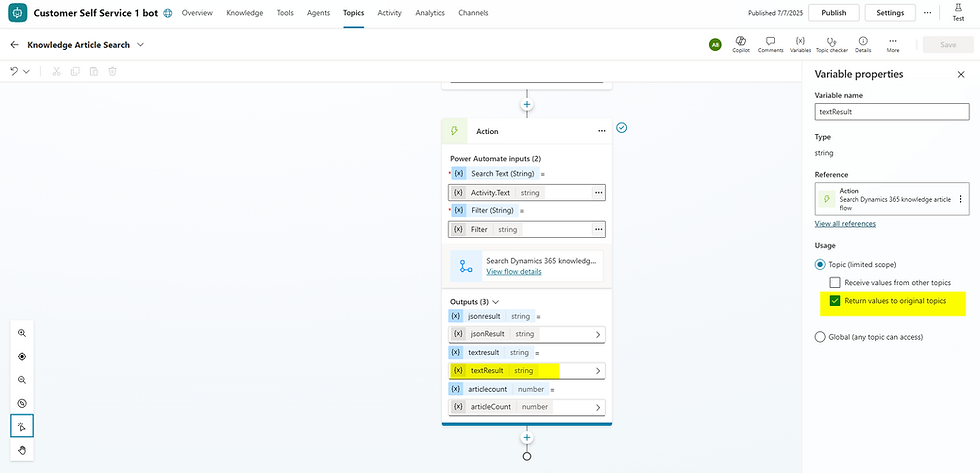Add node with plus above Action
The image size is (980, 473).
click(x=527, y=105)
